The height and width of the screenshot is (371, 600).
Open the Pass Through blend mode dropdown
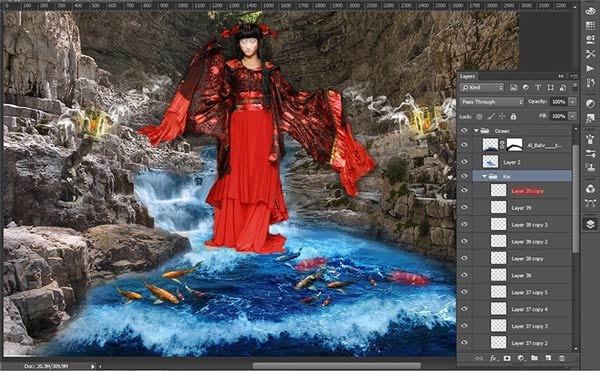[x=492, y=102]
